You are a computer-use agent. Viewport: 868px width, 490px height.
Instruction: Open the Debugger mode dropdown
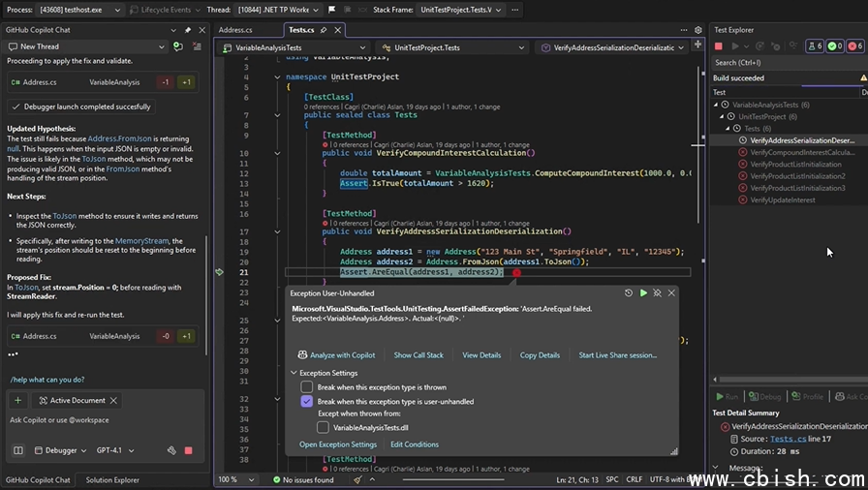click(60, 450)
